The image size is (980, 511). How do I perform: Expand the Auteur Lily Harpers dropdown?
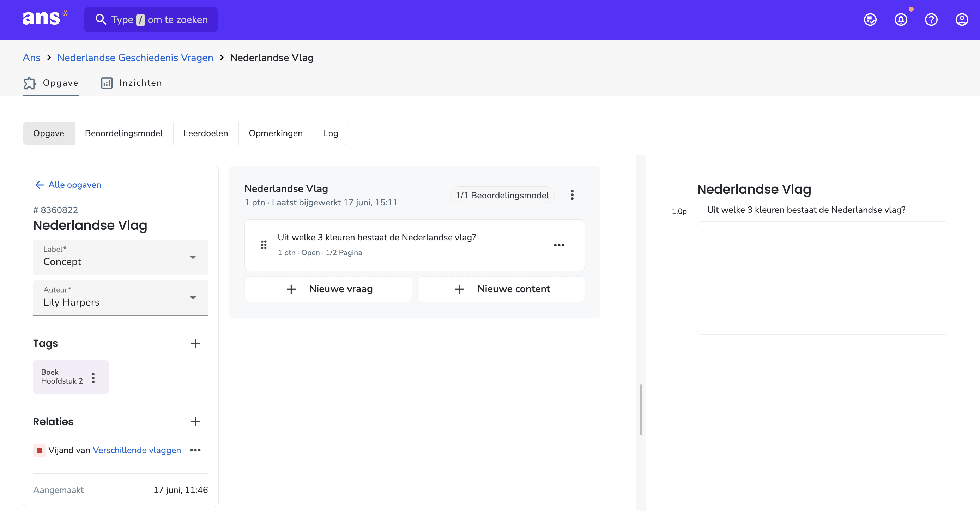pyautogui.click(x=120, y=298)
